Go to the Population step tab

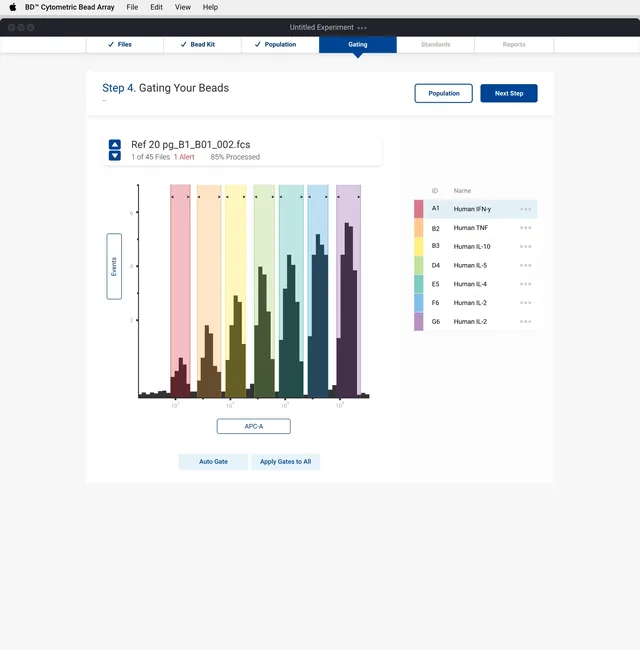tap(280, 44)
